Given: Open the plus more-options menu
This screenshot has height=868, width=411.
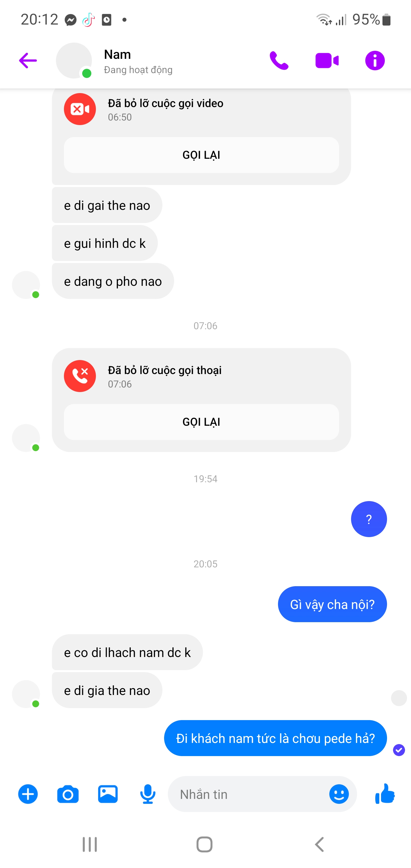Looking at the screenshot, I should 28,794.
